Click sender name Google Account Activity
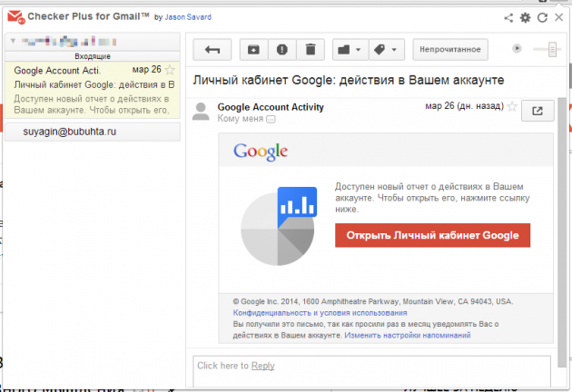572x392 pixels. pos(271,107)
